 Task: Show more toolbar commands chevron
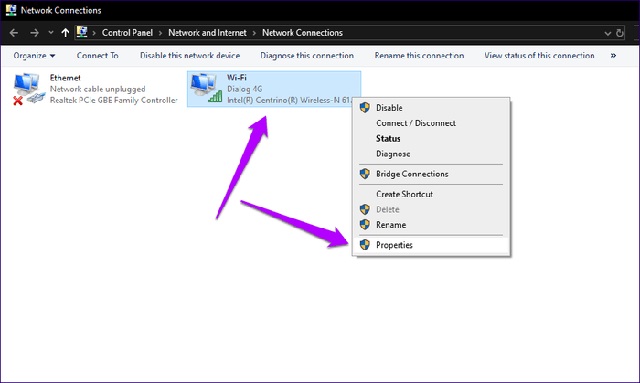click(x=613, y=56)
